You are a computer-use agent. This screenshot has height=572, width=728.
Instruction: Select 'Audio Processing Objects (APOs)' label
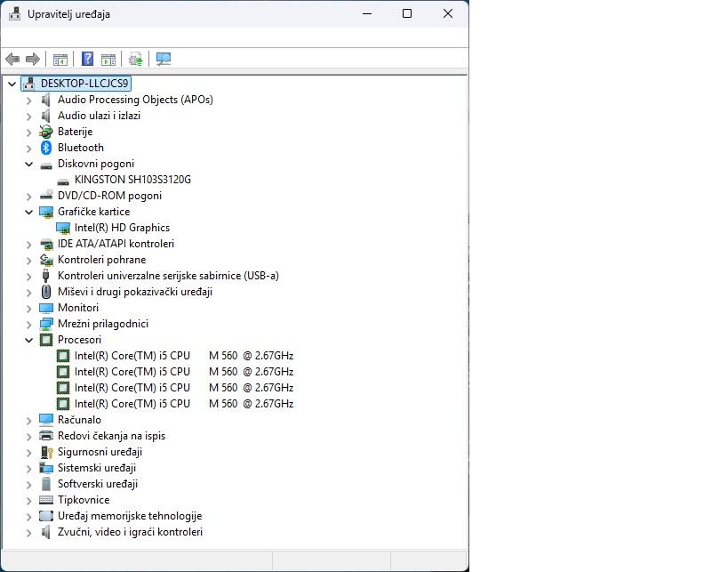(135, 100)
